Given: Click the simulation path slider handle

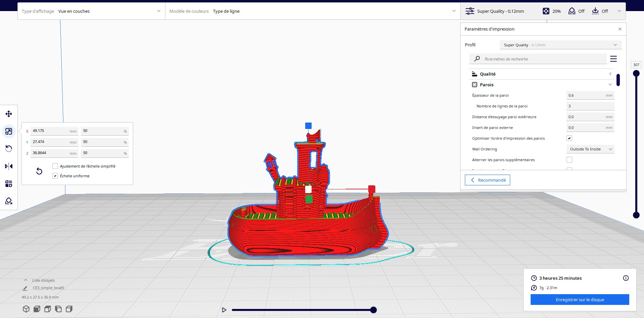Looking at the screenshot, I should [373, 310].
